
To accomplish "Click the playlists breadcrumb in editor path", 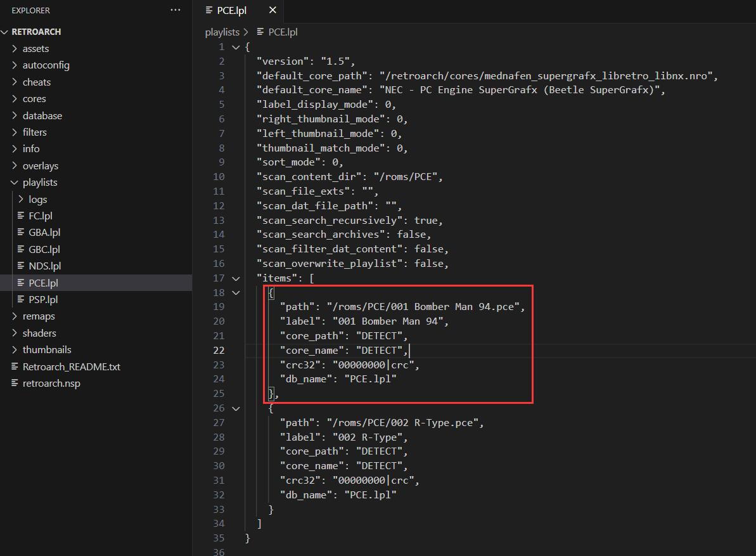I will 222,32.
